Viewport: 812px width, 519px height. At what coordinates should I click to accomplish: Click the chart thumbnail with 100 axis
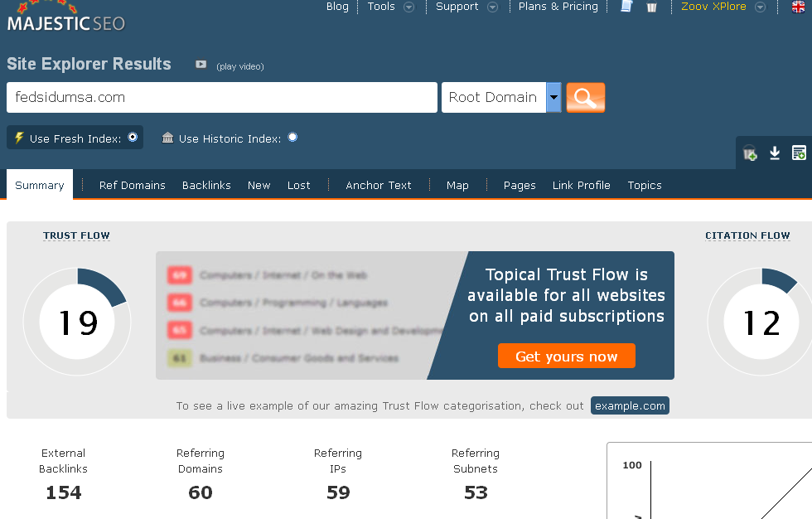tap(709, 481)
